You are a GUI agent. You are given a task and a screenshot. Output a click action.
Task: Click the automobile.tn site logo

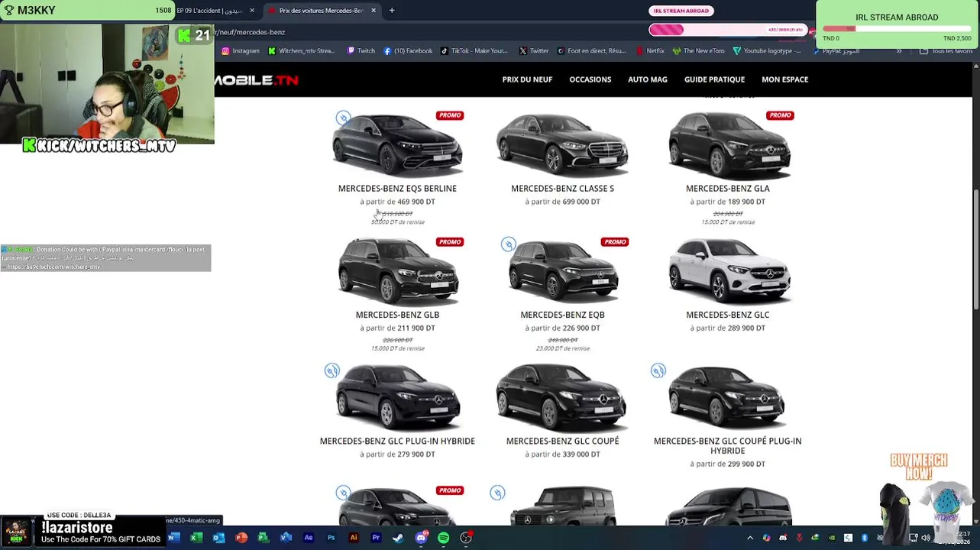(257, 80)
